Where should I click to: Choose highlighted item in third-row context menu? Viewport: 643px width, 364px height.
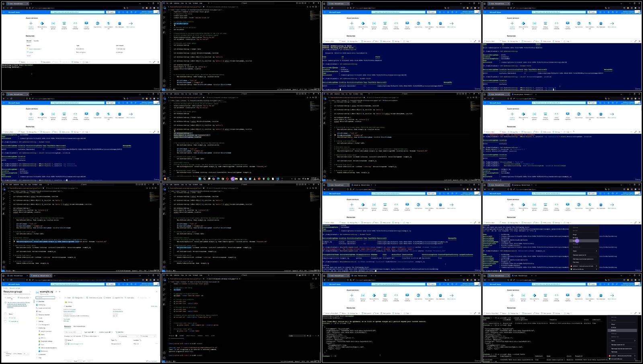(584, 241)
